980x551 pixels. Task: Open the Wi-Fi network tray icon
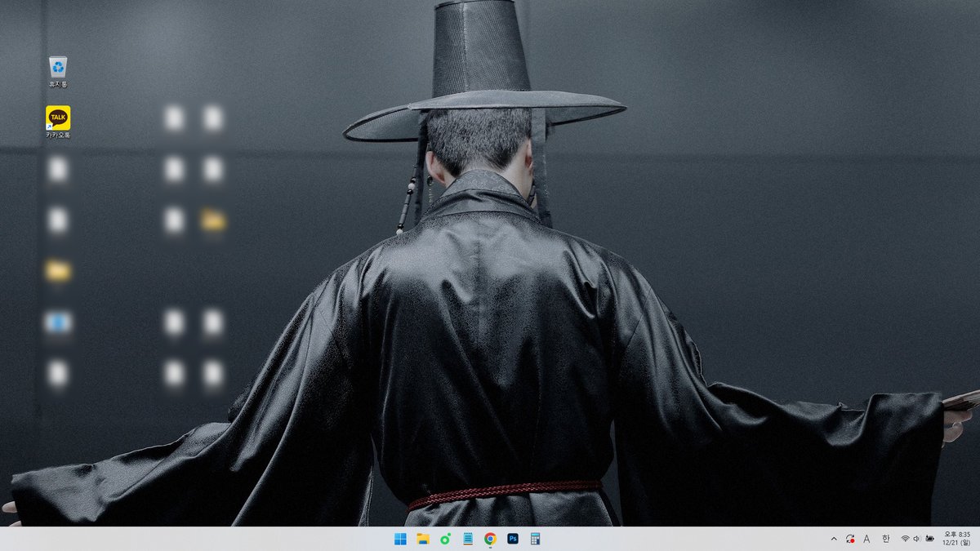click(905, 539)
